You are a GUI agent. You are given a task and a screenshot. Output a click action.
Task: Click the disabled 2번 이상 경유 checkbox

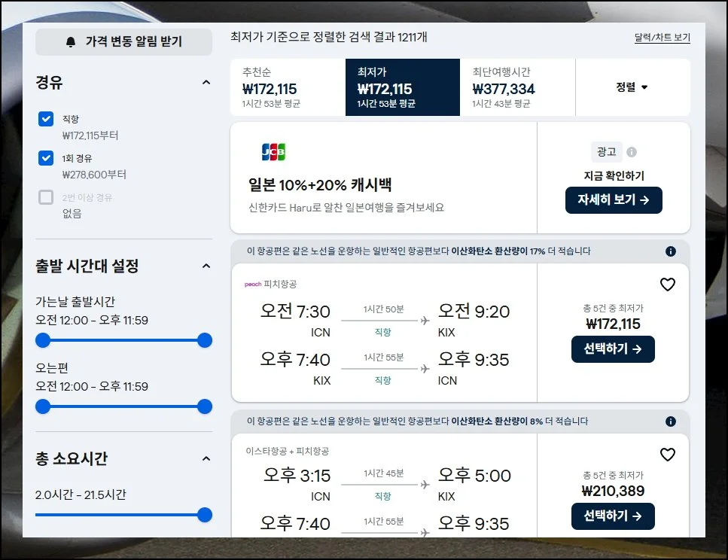coord(46,197)
